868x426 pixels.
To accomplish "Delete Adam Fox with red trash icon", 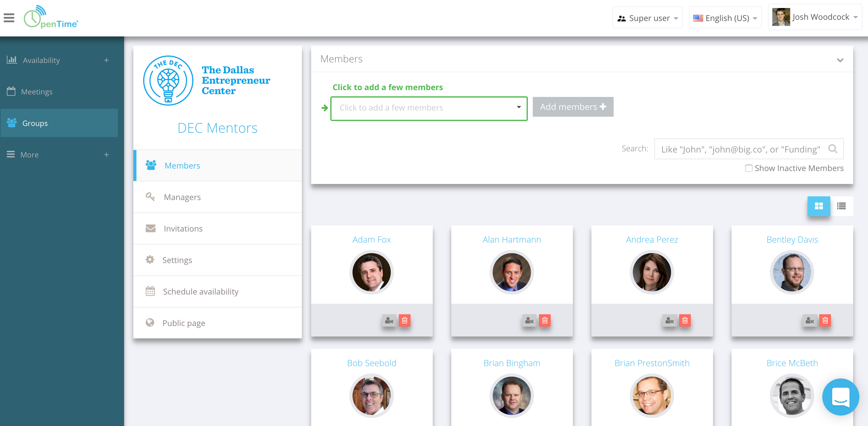I will click(404, 320).
